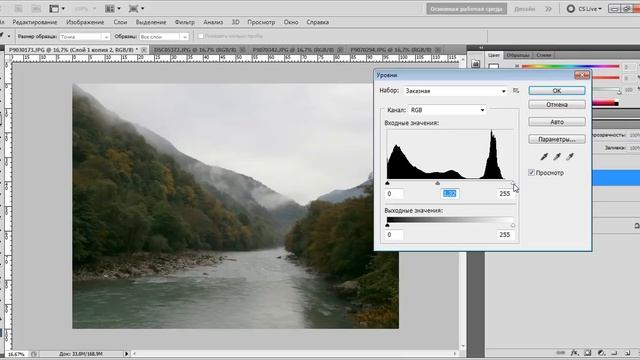
Task: Open the 3D menu
Action: (236, 22)
